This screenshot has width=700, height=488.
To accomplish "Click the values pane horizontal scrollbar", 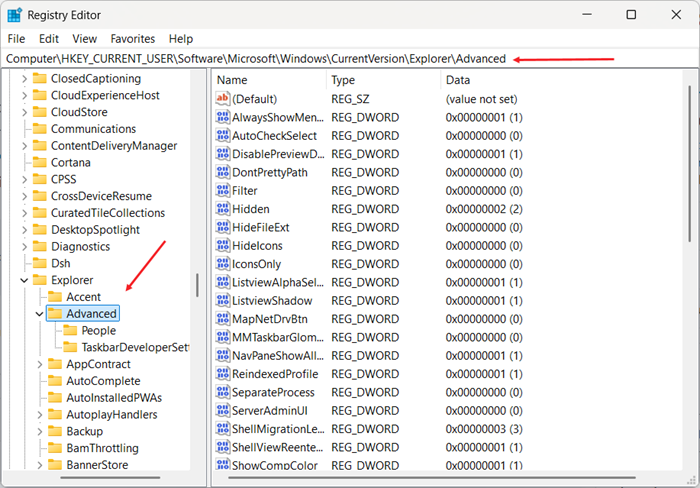I will pyautogui.click(x=432, y=477).
